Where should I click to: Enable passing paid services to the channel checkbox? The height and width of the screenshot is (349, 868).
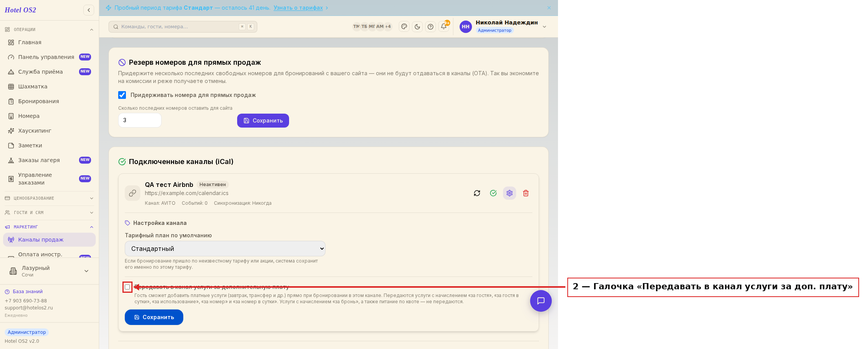point(127,287)
